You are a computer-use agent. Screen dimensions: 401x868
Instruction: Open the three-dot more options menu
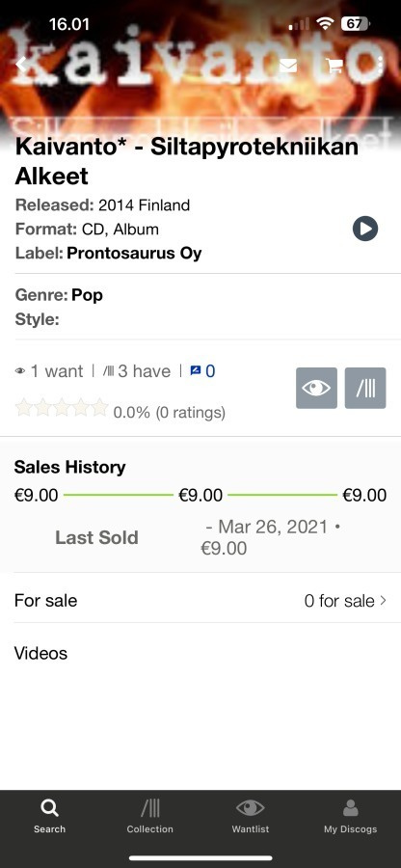[380, 66]
